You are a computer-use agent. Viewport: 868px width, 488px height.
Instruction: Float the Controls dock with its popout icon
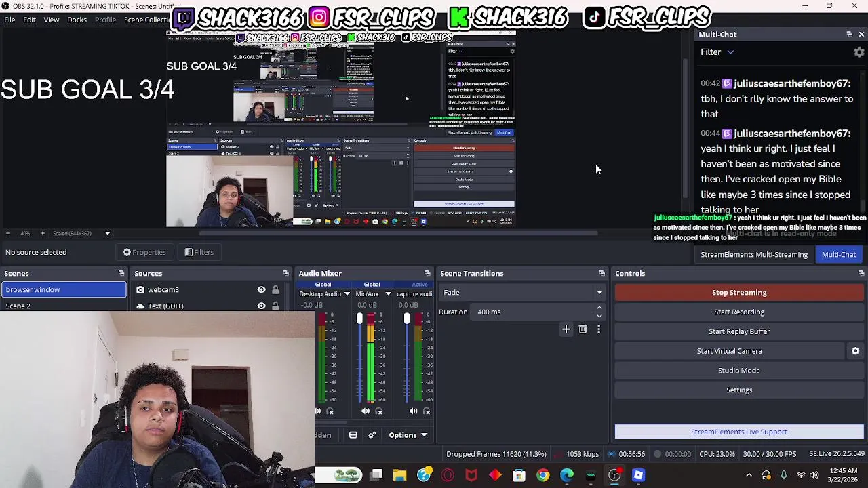[x=861, y=273]
